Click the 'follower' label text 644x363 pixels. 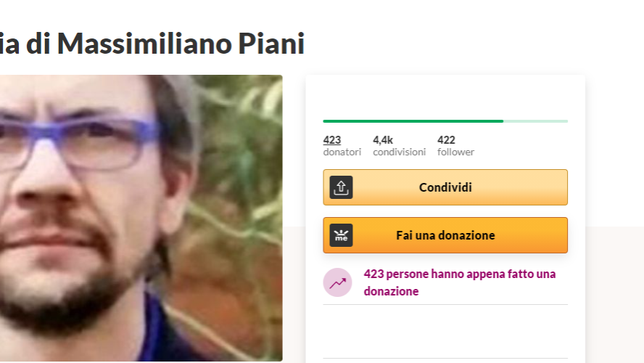pos(455,152)
